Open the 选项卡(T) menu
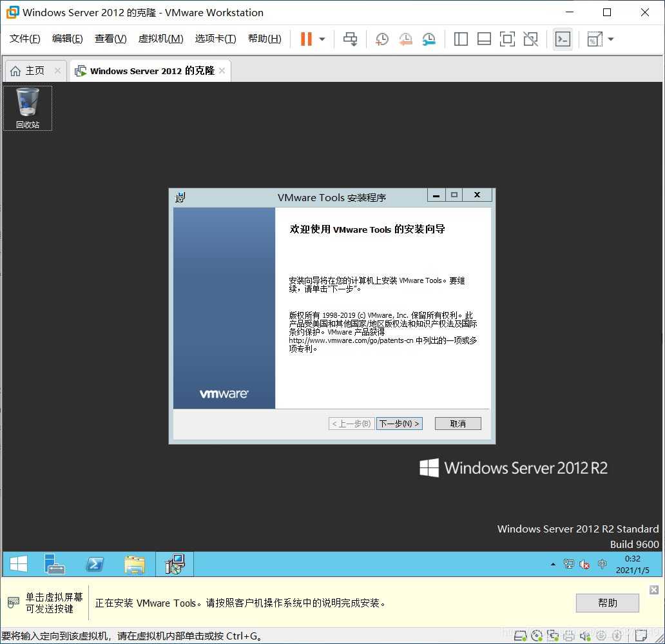This screenshot has width=665, height=644. click(215, 39)
